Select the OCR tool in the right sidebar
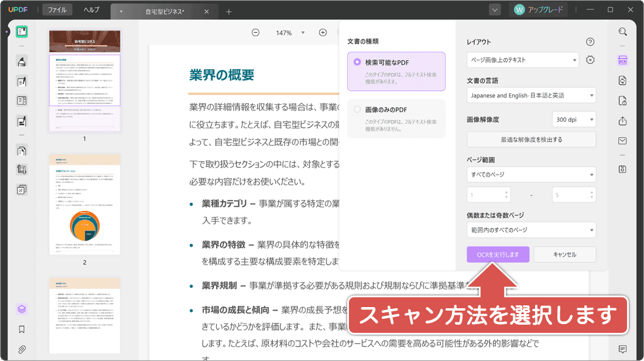Screen dimensions: 644x361 click(x=622, y=61)
